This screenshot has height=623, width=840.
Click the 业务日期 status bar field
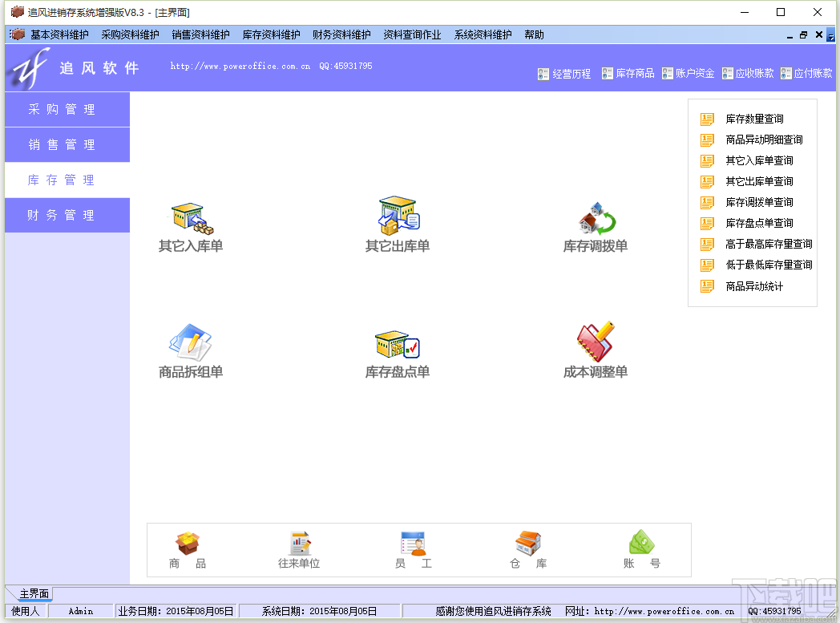pos(176,611)
